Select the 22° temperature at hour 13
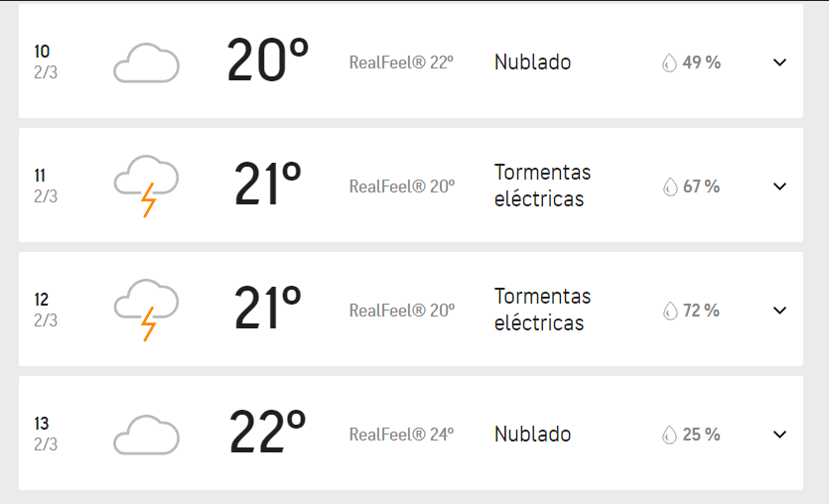 point(267,434)
